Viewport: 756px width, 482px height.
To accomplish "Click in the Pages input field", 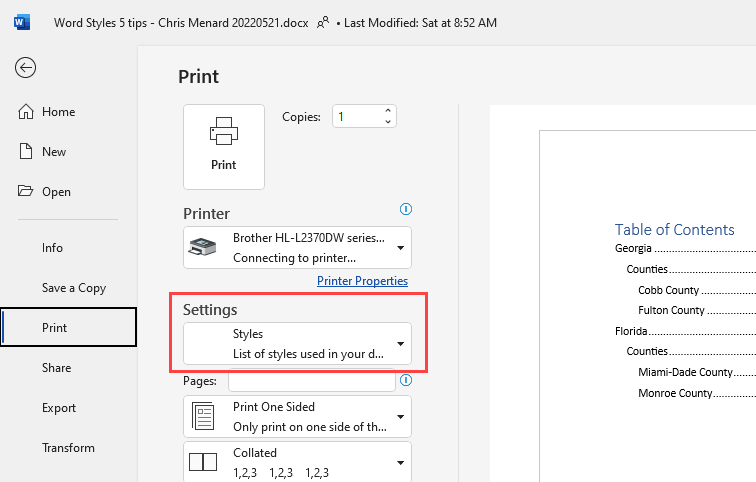I will (312, 381).
